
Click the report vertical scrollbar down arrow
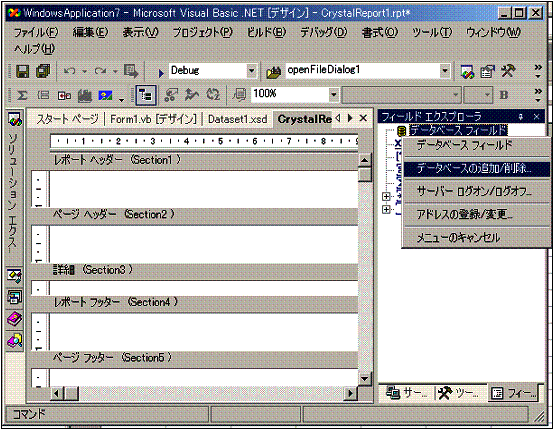click(365, 379)
